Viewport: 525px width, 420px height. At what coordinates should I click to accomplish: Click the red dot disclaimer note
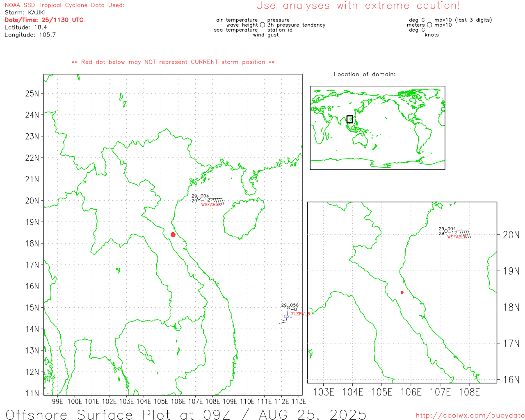click(x=173, y=62)
